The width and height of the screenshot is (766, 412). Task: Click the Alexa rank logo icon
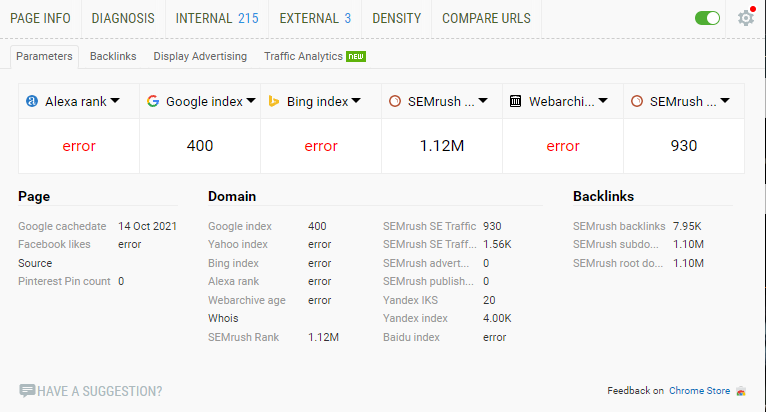click(32, 101)
